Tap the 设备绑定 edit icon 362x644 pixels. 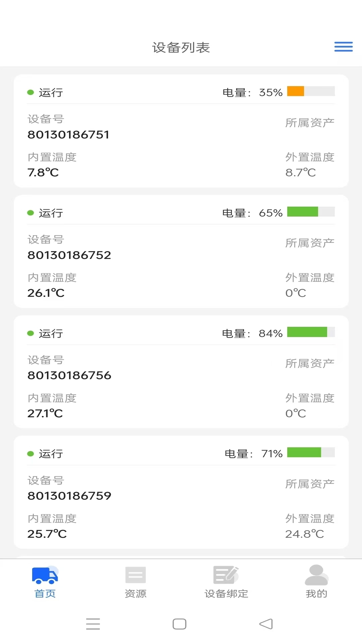tap(226, 575)
